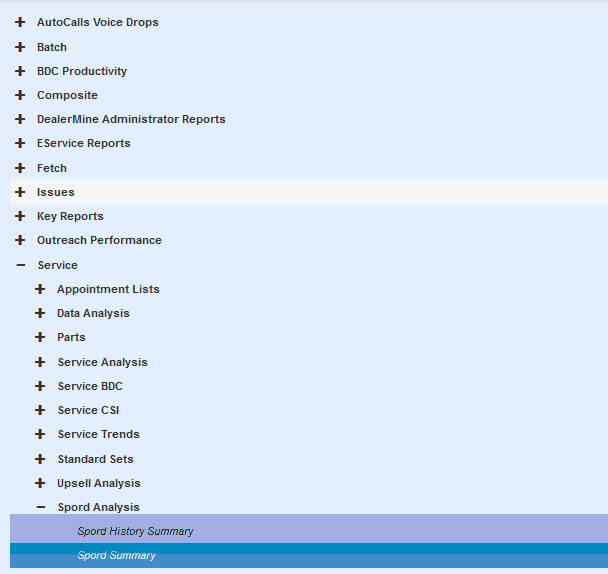Click plus icon next to Composite

tap(20, 95)
